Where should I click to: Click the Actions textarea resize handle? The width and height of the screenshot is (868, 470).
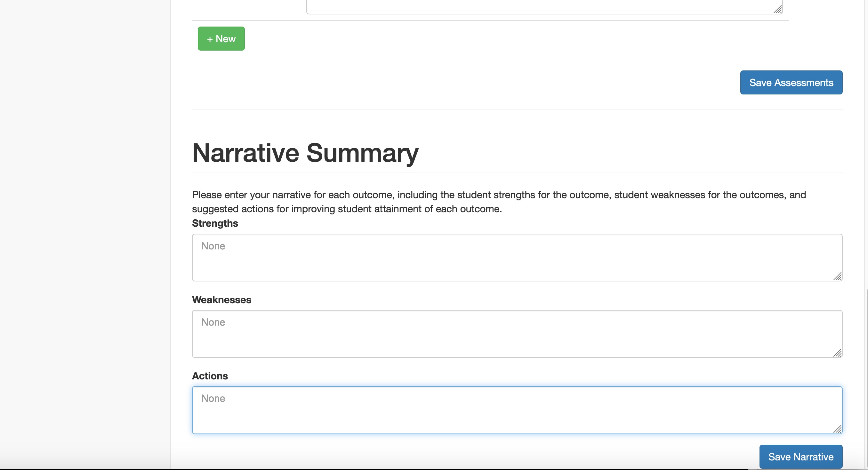(838, 429)
